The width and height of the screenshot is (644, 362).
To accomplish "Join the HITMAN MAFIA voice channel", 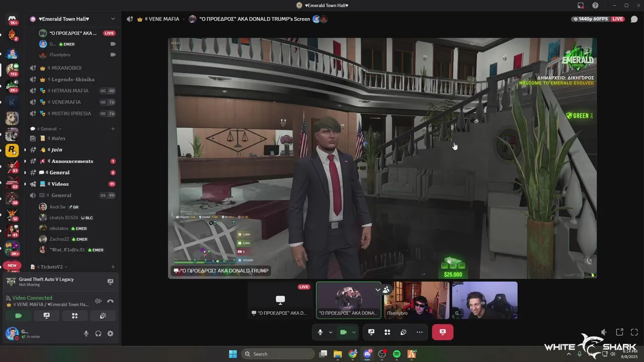I will pos(72,91).
